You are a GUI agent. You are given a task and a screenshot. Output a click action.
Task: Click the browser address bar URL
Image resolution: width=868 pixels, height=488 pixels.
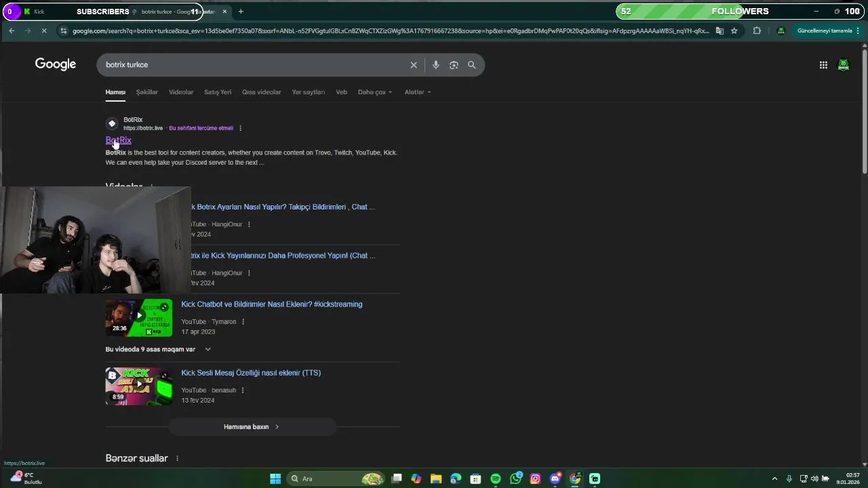click(391, 30)
